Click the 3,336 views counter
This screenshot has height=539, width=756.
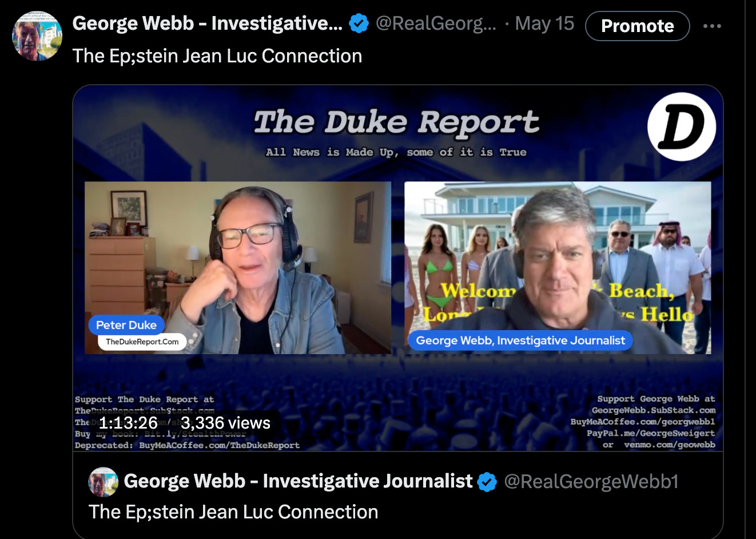[225, 423]
